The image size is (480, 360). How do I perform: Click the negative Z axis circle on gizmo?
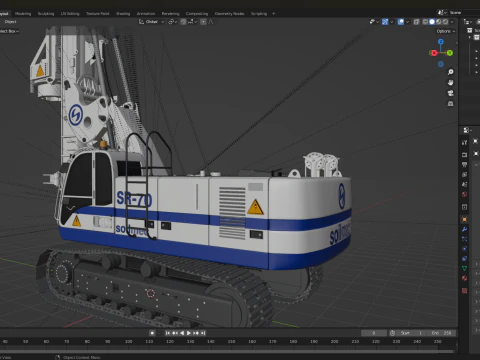441,64
